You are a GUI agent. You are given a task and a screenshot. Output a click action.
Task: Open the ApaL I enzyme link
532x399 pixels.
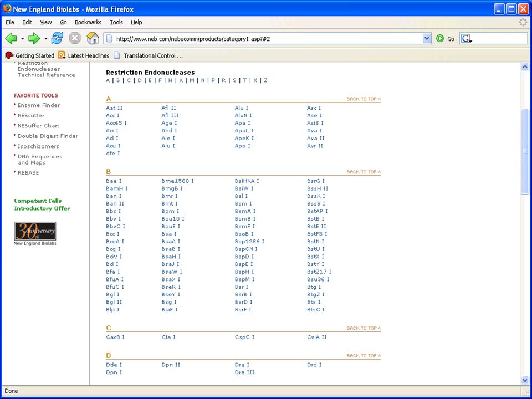(x=244, y=131)
